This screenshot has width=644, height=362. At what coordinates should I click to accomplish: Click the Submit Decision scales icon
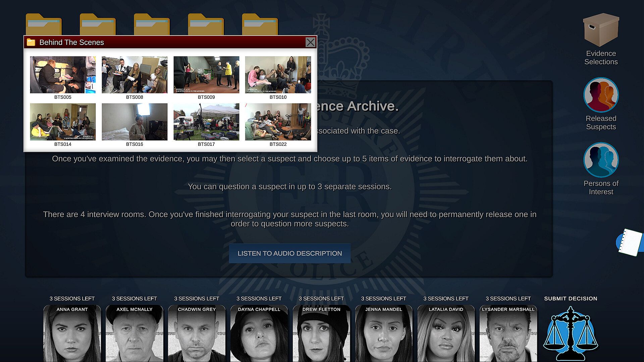click(571, 334)
